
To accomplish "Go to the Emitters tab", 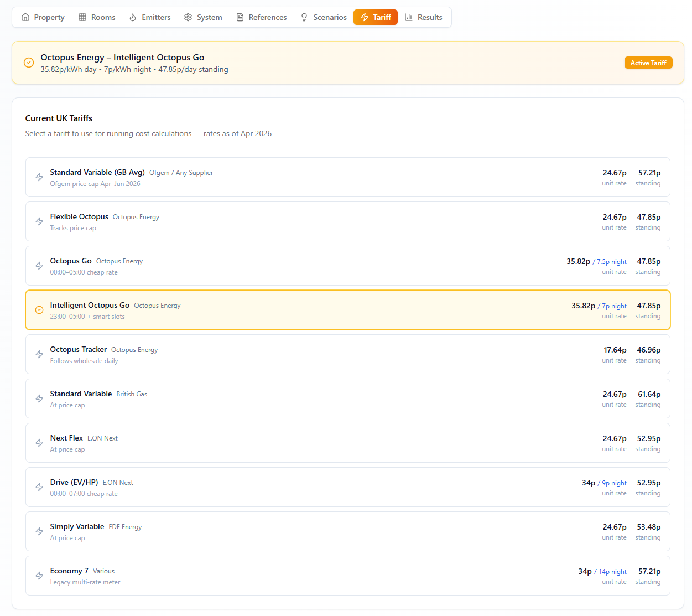I will coord(150,17).
